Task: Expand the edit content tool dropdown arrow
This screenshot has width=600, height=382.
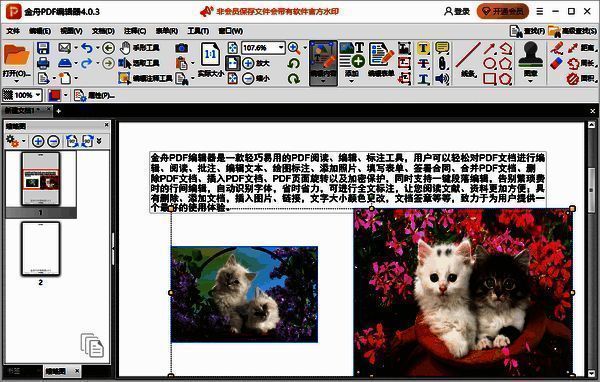Action: tap(323, 81)
